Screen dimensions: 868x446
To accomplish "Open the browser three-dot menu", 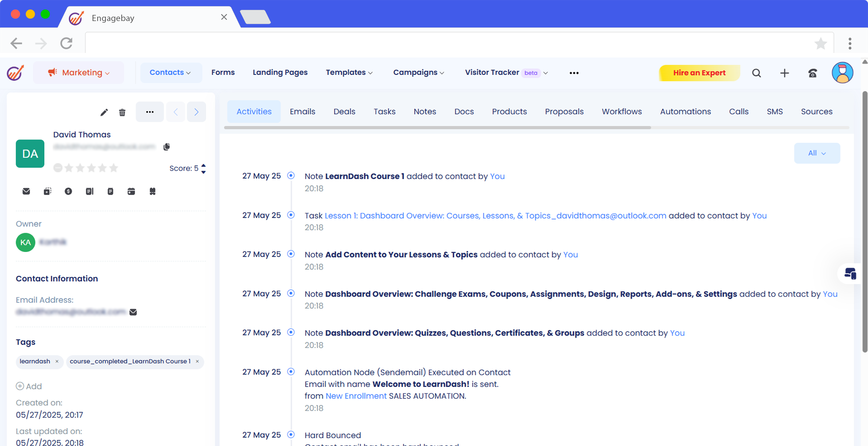I will [x=850, y=43].
